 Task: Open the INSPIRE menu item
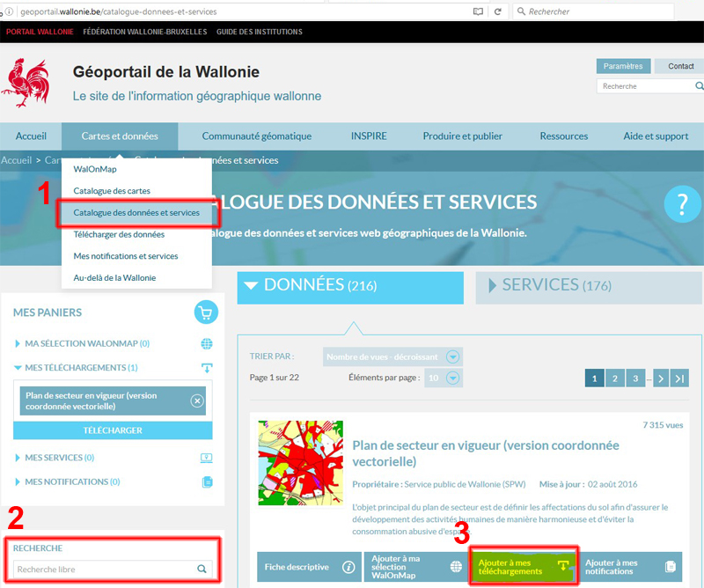click(x=369, y=136)
